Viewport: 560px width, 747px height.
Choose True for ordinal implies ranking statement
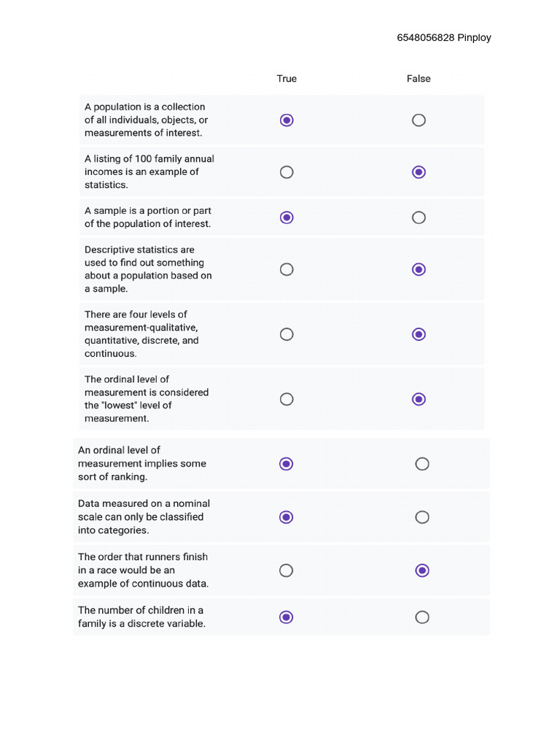[x=287, y=464]
